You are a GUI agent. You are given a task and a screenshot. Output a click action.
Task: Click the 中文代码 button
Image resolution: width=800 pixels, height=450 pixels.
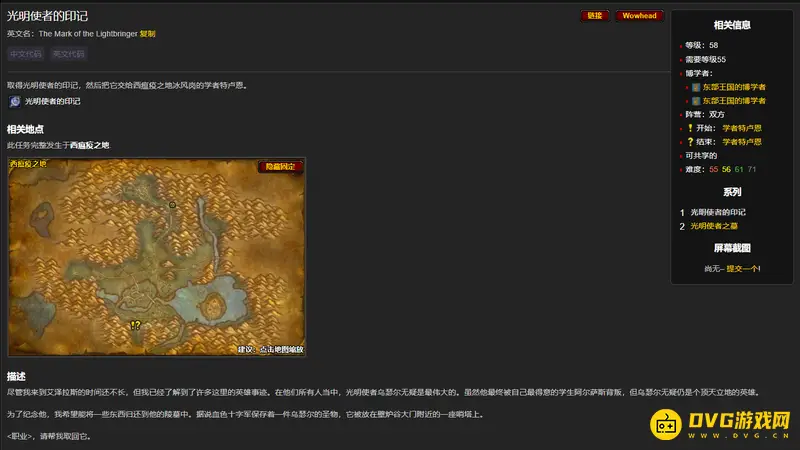point(26,54)
